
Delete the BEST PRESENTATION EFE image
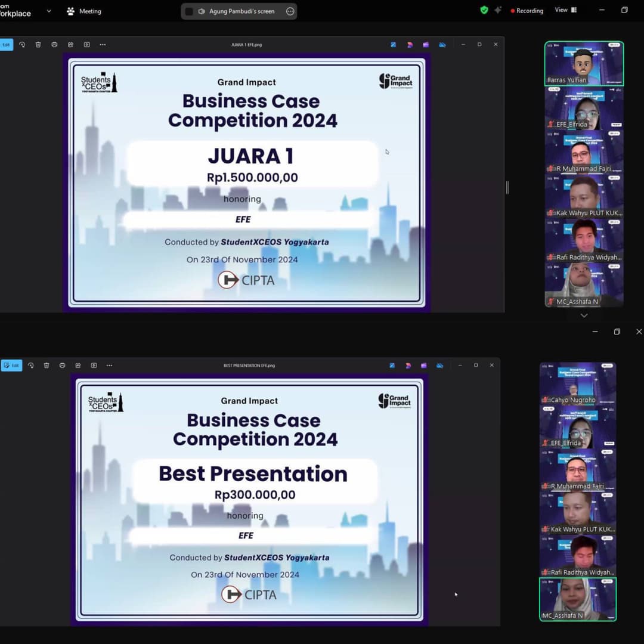[47, 365]
